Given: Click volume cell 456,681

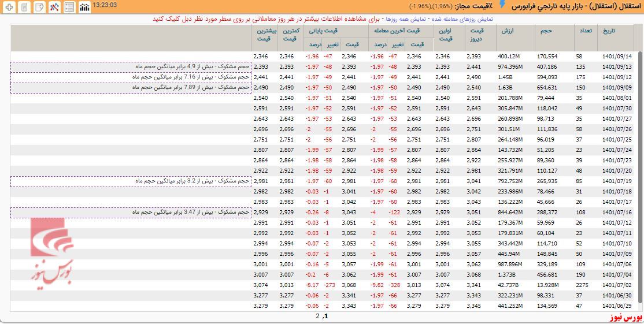Looking at the screenshot, I should (x=547, y=275).
